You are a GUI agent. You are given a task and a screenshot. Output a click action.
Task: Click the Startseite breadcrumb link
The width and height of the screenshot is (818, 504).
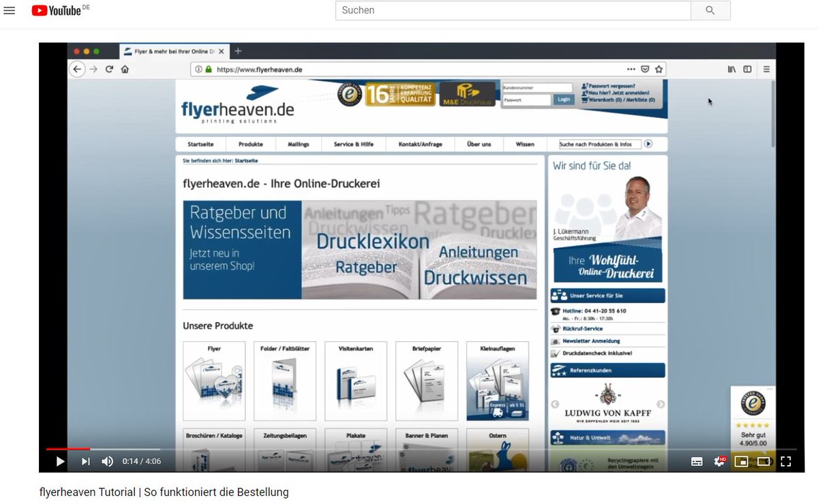246,161
